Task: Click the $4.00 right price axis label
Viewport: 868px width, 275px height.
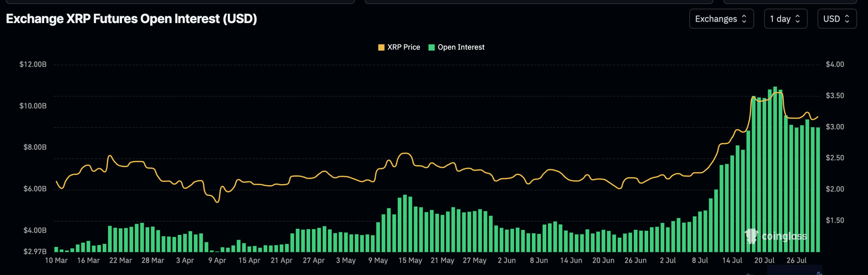Action: [835, 64]
